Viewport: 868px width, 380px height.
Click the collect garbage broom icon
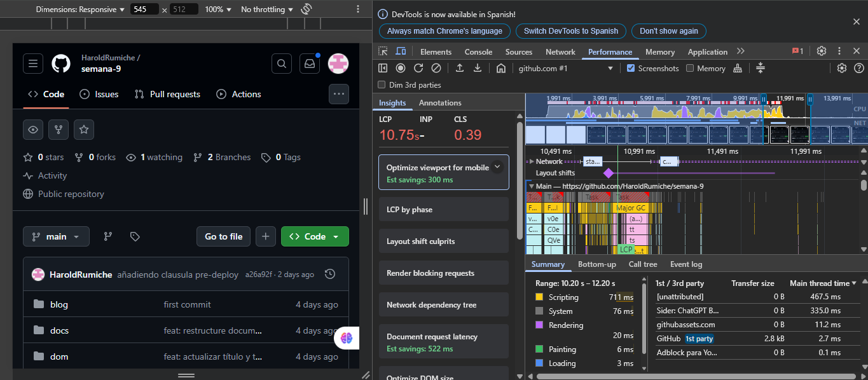[x=738, y=69]
